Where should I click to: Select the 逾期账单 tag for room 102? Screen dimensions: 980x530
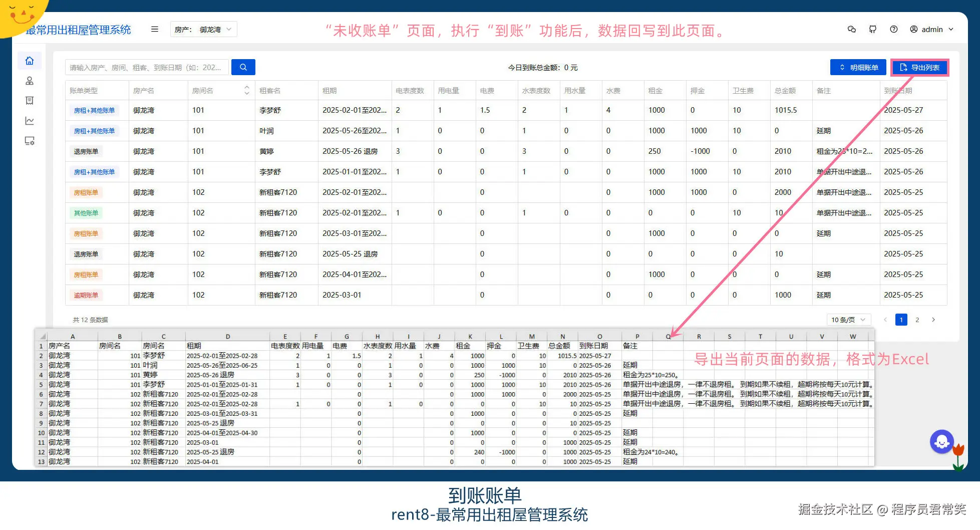click(86, 295)
